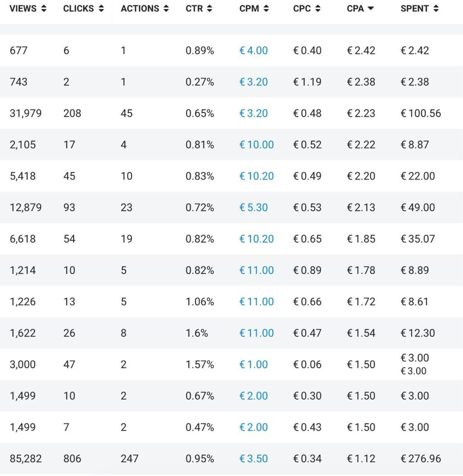Toggle sort arrows next to CTR

pos(210,9)
